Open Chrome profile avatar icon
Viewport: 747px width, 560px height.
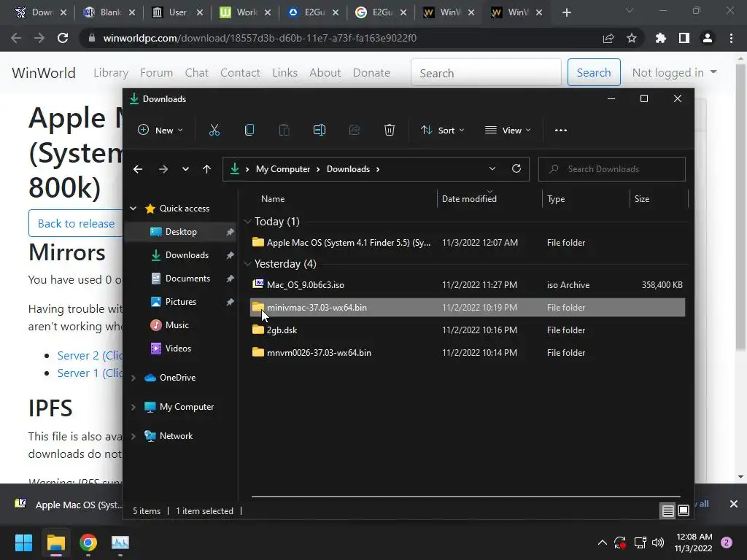pos(708,38)
